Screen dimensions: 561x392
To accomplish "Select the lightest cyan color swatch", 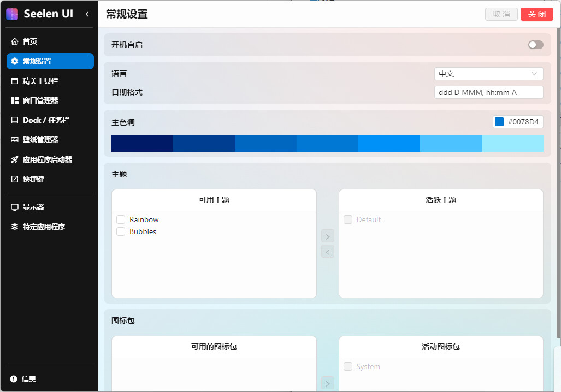I will click(512, 144).
